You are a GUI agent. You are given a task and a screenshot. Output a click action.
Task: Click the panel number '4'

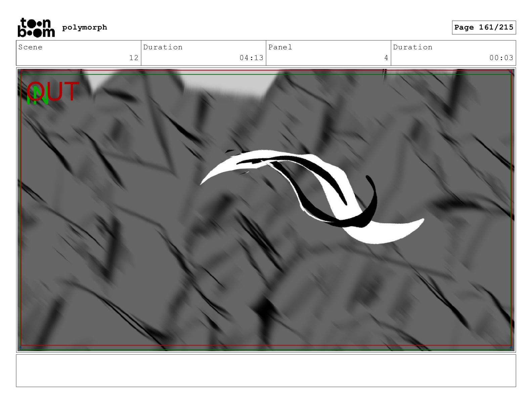click(x=386, y=58)
